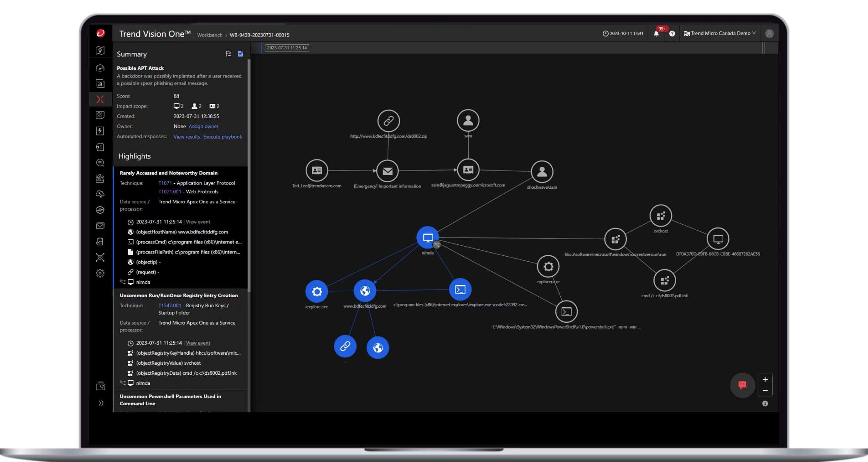Open the user profile avatar icon
868x462 pixels.
(769, 34)
